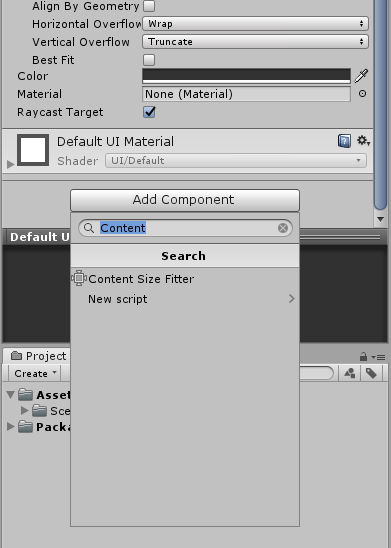Open material object picker circle icon
Viewport: 391px width, 548px height.
pos(363,94)
